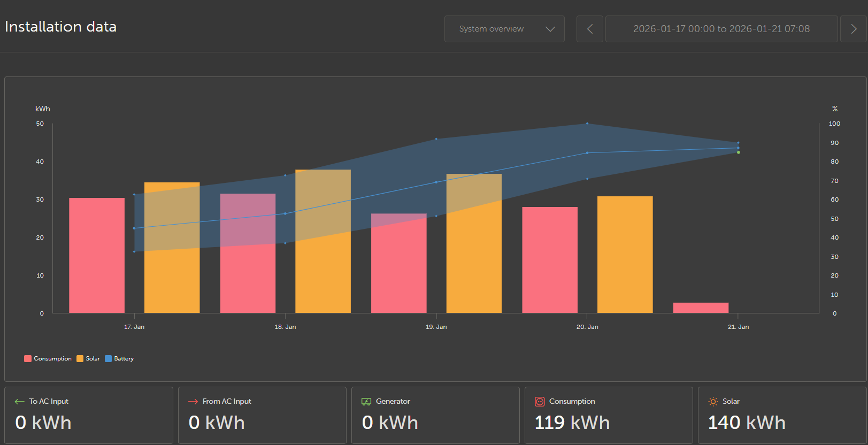Click the 20. Jan axis label
Image resolution: width=868 pixels, height=445 pixels.
coord(587,327)
